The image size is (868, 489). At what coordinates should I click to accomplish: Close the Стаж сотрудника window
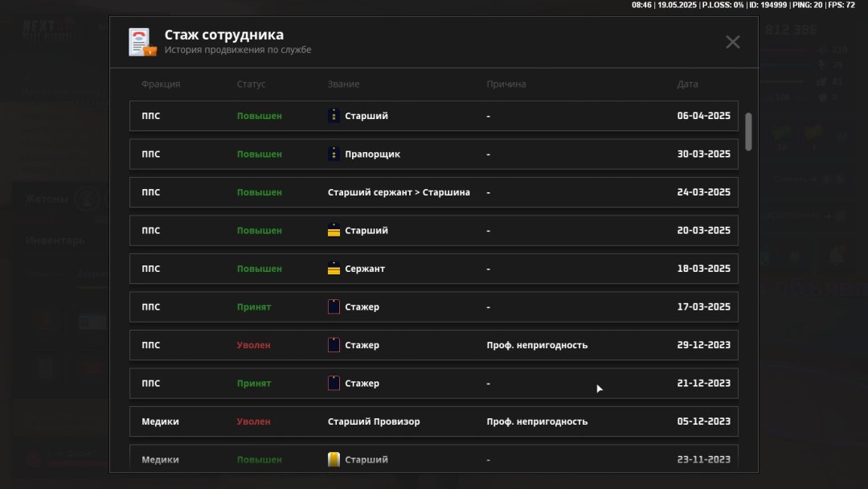point(732,42)
